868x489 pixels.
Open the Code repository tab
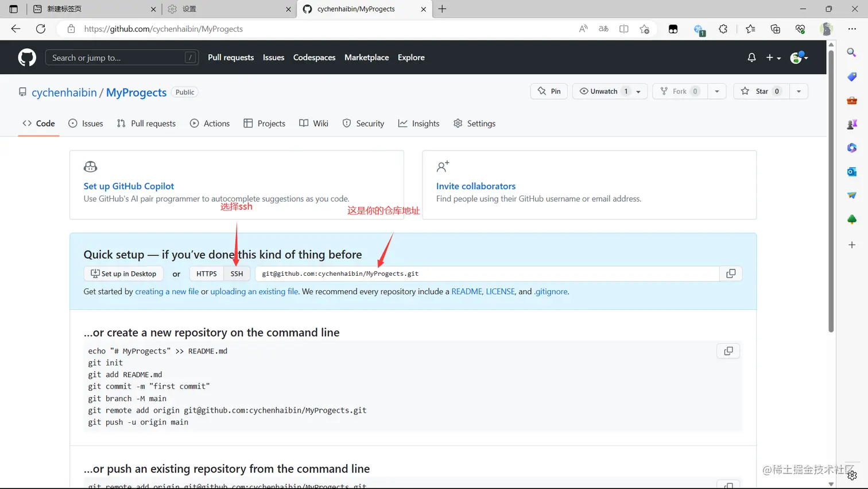tap(38, 124)
